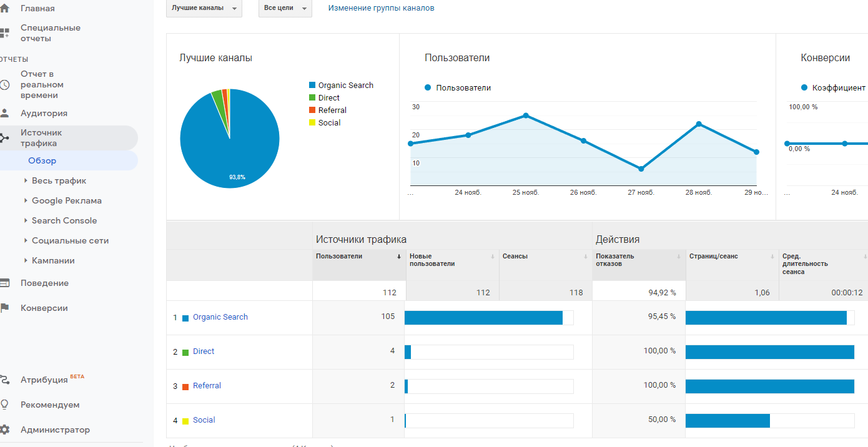Click the Изменение группы каналов link
This screenshot has height=447, width=868.
coord(381,8)
